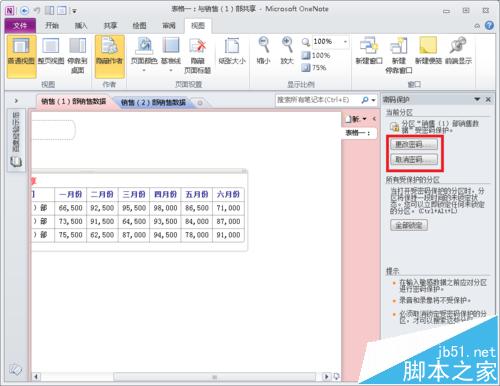Click the 更改密码 change password button
This screenshot has width=500, height=386.
tap(414, 144)
